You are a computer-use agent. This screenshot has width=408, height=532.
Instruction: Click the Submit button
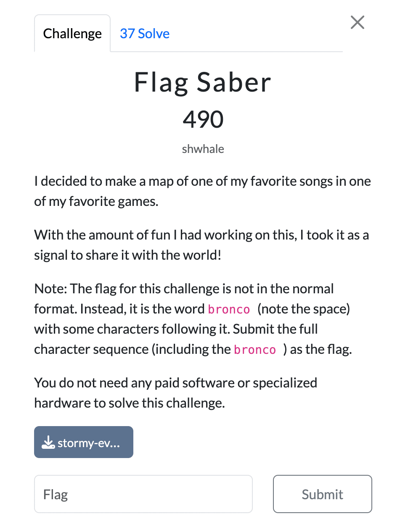coord(323,494)
